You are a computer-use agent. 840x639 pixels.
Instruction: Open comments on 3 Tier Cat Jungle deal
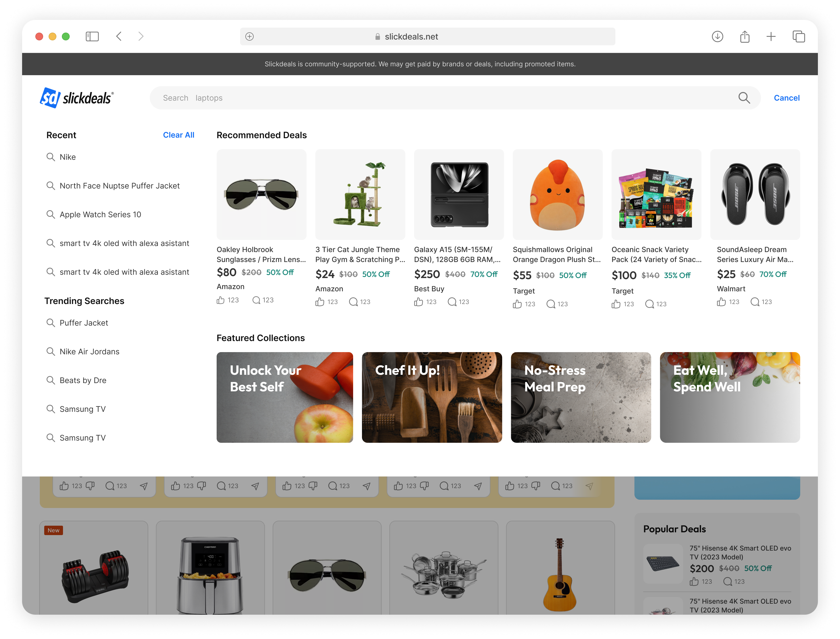(353, 302)
